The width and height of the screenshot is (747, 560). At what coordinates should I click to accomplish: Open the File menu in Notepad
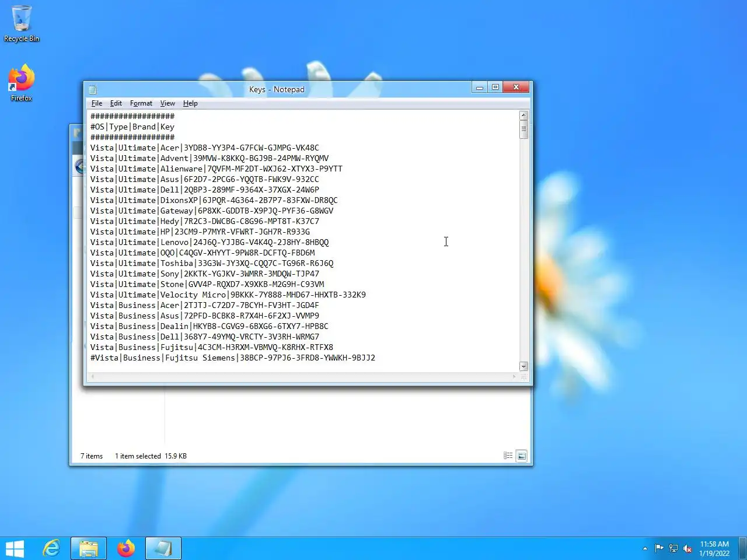97,103
